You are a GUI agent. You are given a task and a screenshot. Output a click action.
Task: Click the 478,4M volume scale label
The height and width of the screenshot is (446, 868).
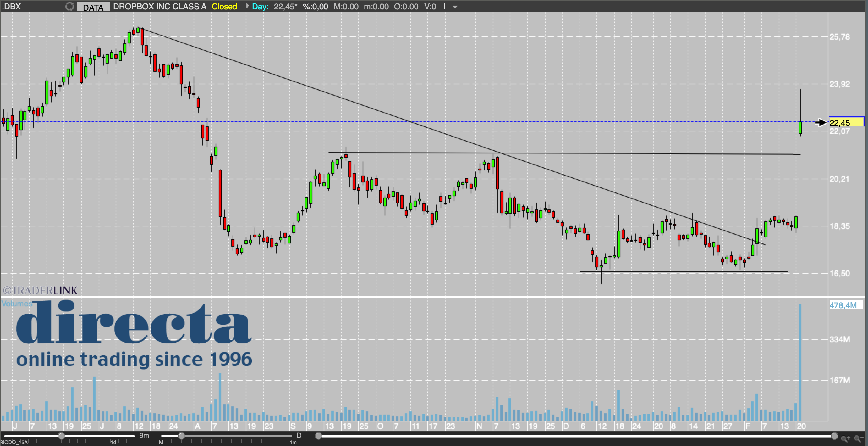(x=843, y=305)
